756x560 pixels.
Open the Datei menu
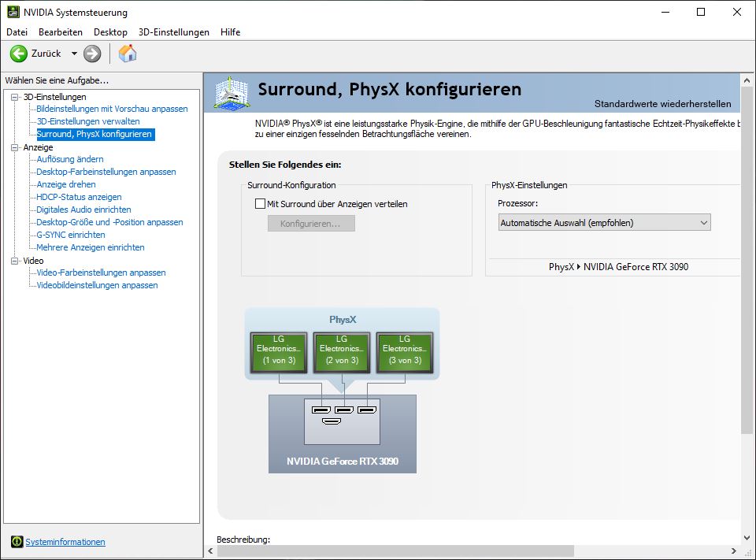click(17, 32)
